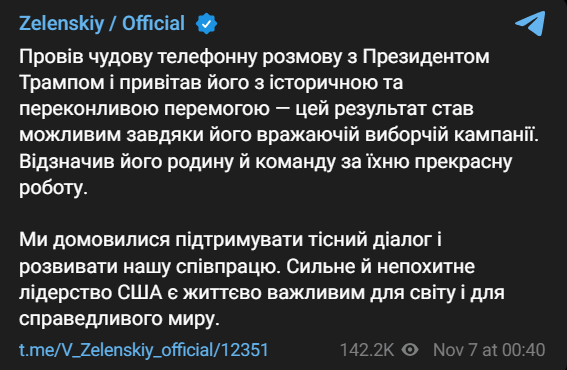Image resolution: width=567 pixels, height=370 pixels.
Task: Click the word Президентом in the post
Action: point(426,57)
